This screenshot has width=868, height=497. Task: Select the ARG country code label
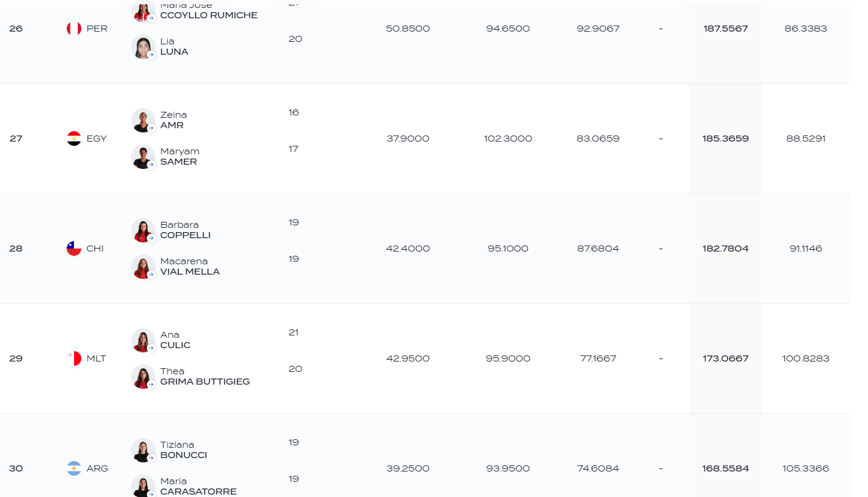pos(97,468)
